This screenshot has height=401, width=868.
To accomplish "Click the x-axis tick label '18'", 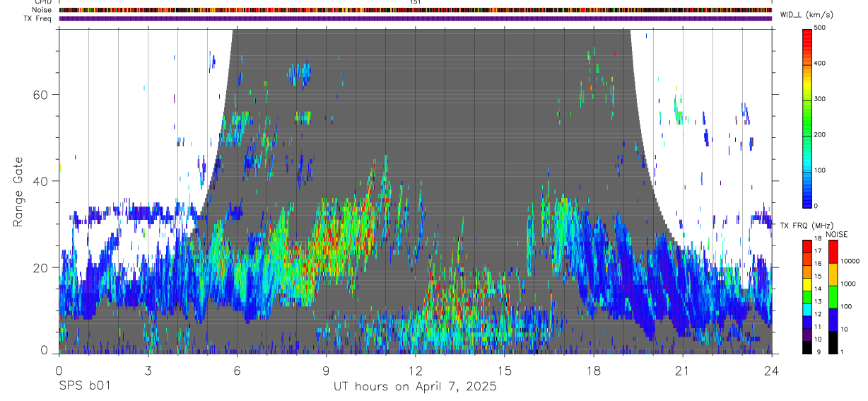I will [593, 370].
